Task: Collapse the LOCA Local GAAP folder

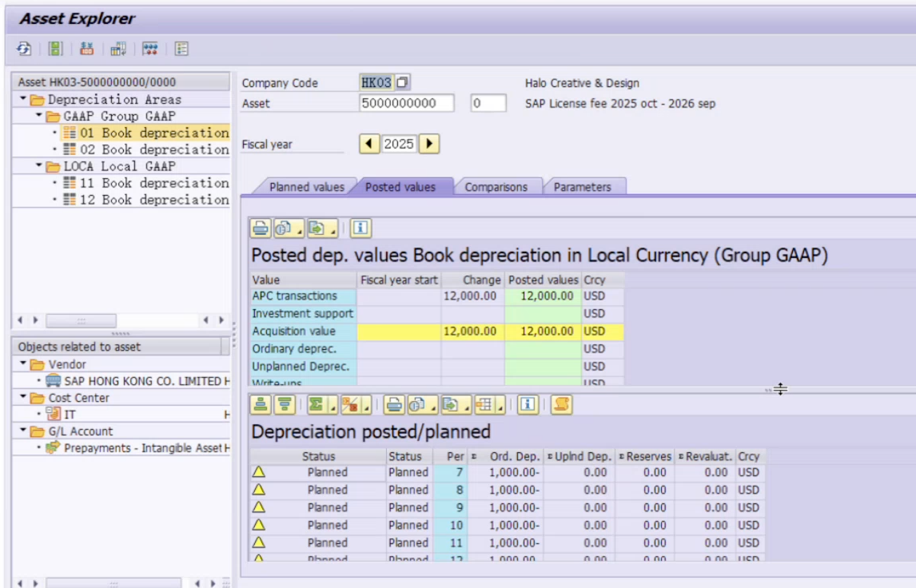Action: [38, 166]
